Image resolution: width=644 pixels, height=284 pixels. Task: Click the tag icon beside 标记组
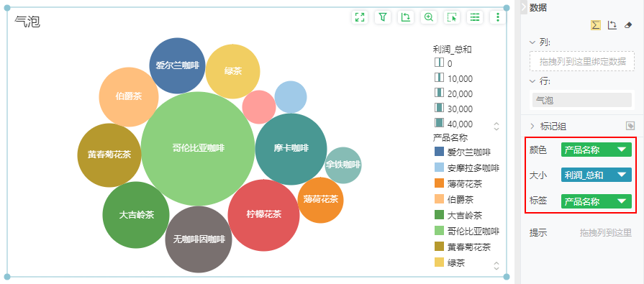630,126
